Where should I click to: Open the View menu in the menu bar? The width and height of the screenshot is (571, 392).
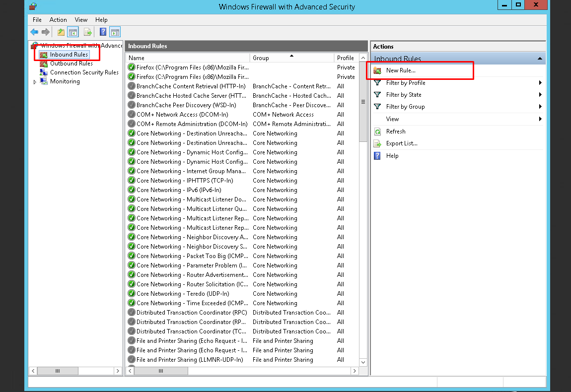click(x=80, y=20)
